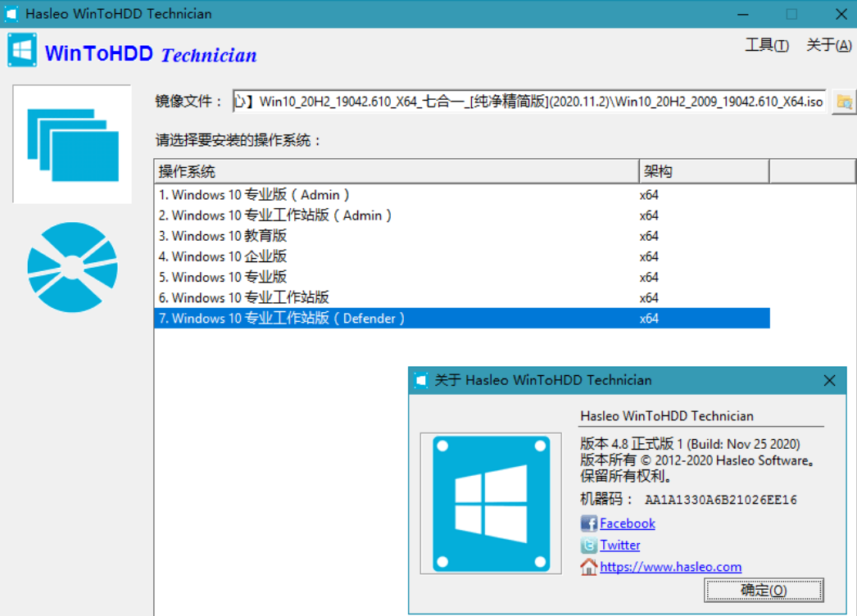The height and width of the screenshot is (616, 857).
Task: Click the small icon in About dialog title bar
Action: [x=421, y=380]
